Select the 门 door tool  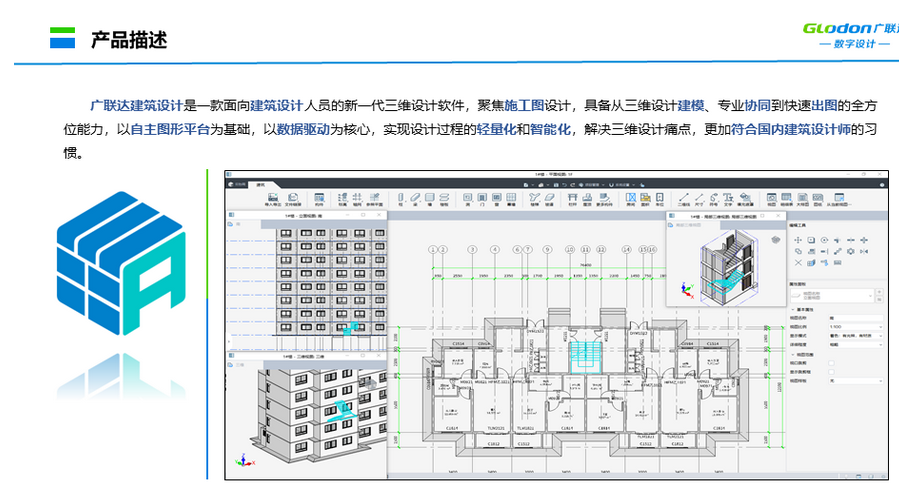pos(482,200)
